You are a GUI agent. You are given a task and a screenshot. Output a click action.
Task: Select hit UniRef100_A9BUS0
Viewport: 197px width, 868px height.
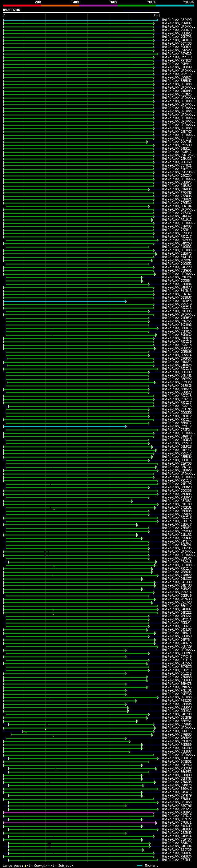point(177,856)
